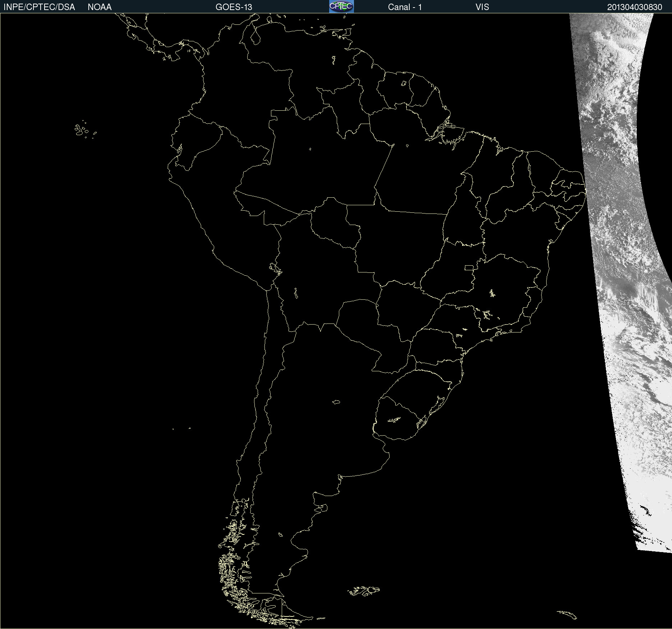Click the Galápagos Islands outline
672x629 pixels.
point(82,130)
